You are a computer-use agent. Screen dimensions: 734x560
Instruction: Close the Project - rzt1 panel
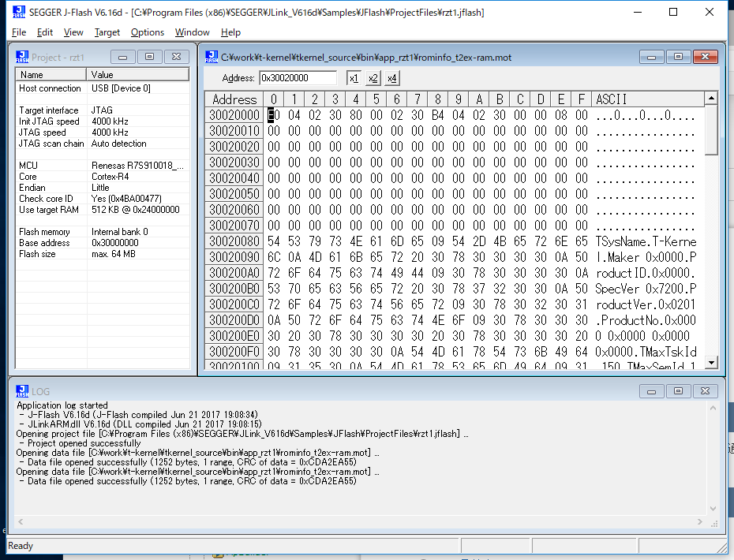tap(177, 57)
